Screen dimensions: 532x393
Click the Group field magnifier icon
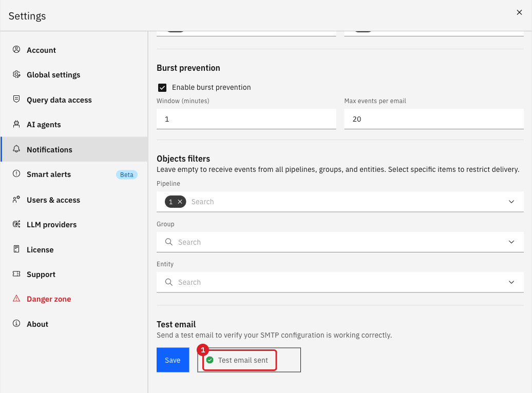(168, 242)
